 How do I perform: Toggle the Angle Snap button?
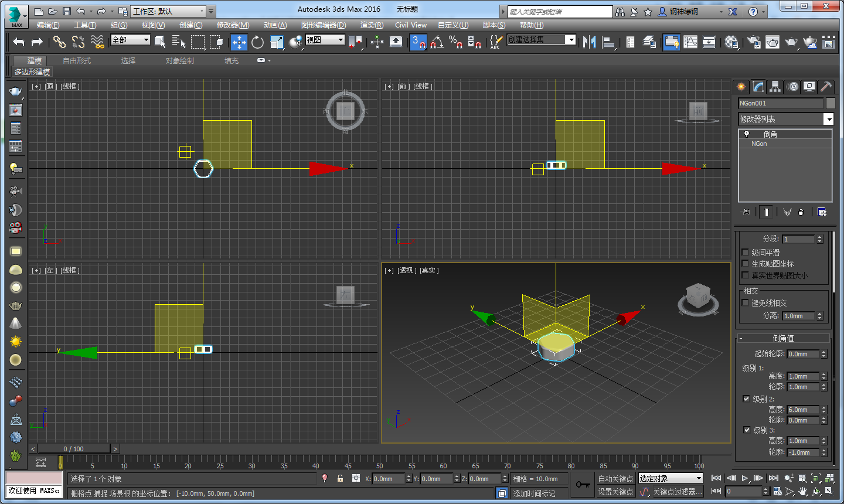pyautogui.click(x=437, y=42)
